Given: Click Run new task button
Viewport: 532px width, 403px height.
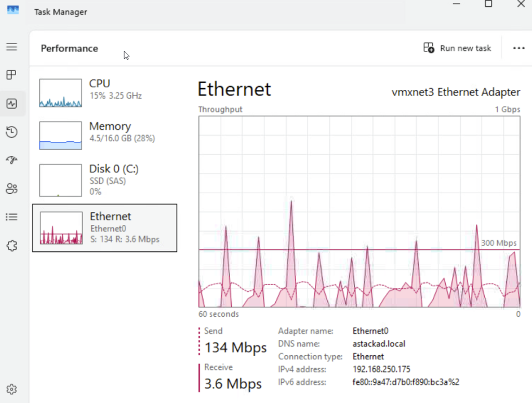Looking at the screenshot, I should 457,48.
